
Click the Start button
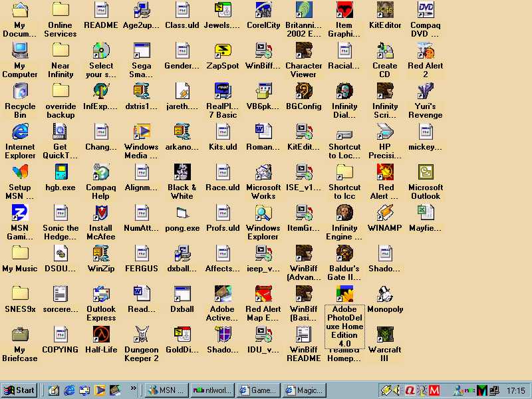(19, 390)
